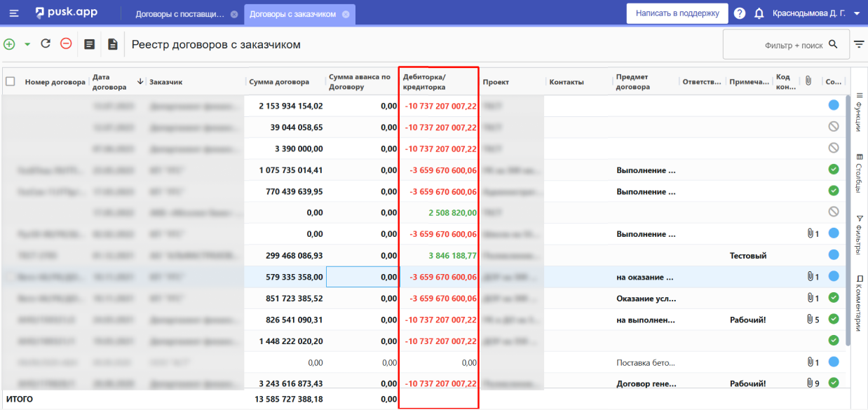868x410 pixels.
Task: Switch to Договоры с поставщиками tab
Action: pos(179,14)
